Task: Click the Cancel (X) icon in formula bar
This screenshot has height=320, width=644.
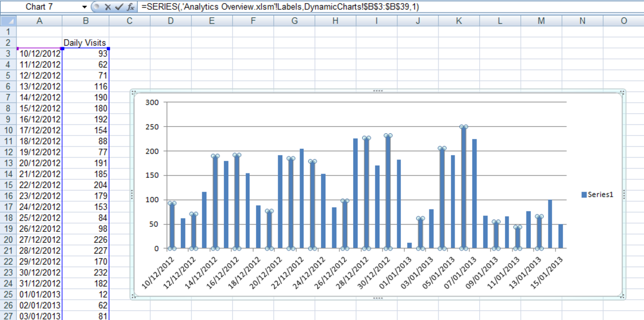Action: click(107, 7)
